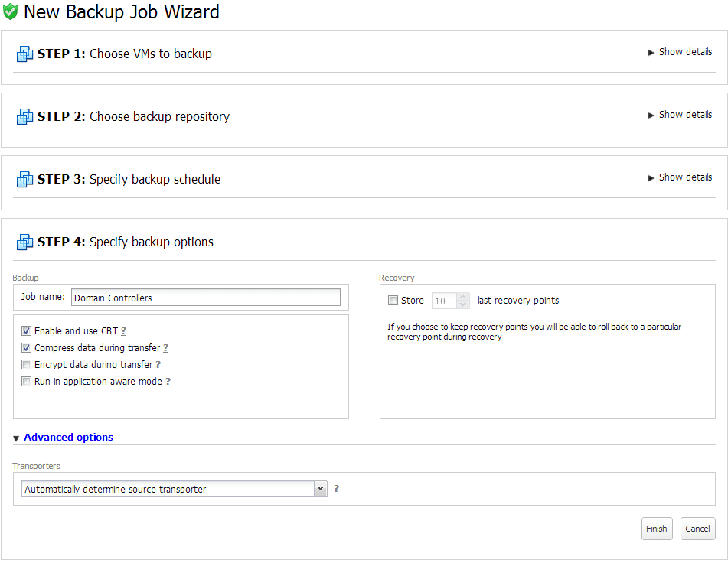
Task: Open the source transporter dropdown
Action: tap(175, 489)
